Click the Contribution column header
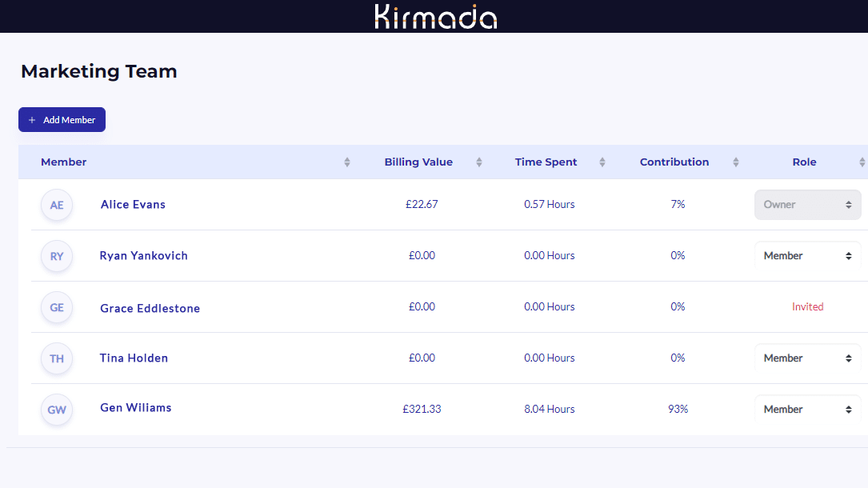Viewport: 868px width, 488px height. pyautogui.click(x=674, y=162)
